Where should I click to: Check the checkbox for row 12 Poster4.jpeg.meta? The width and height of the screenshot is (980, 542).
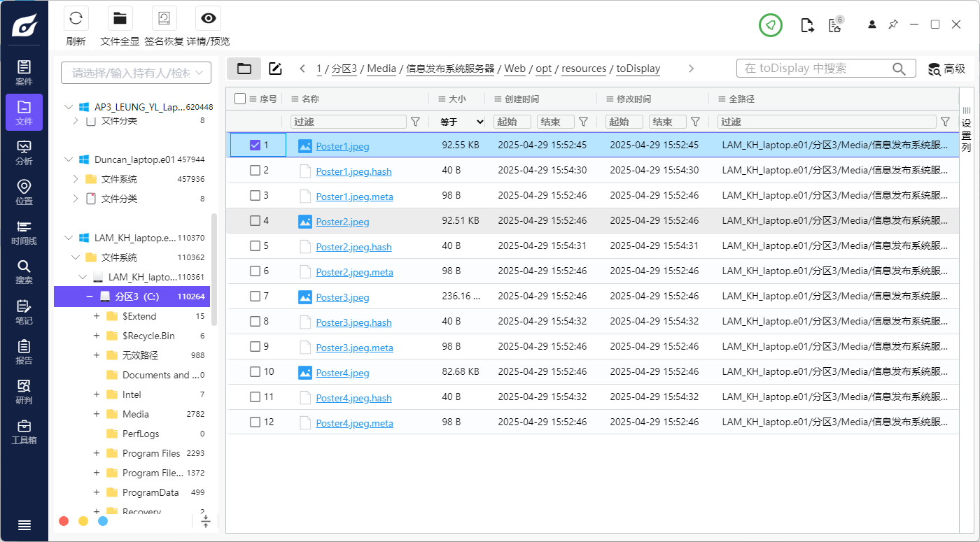coord(255,422)
